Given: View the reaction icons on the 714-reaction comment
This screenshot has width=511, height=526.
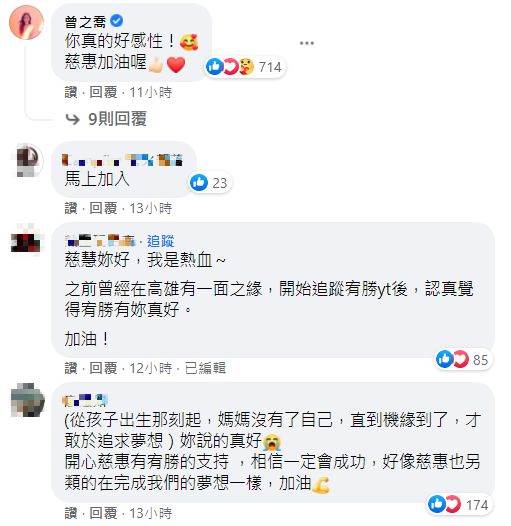Looking at the screenshot, I should click(x=231, y=66).
